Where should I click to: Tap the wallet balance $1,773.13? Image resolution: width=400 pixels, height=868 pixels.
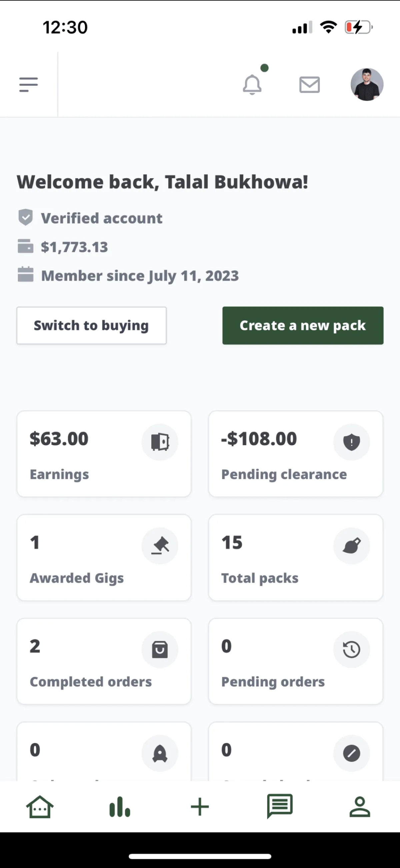coord(74,247)
